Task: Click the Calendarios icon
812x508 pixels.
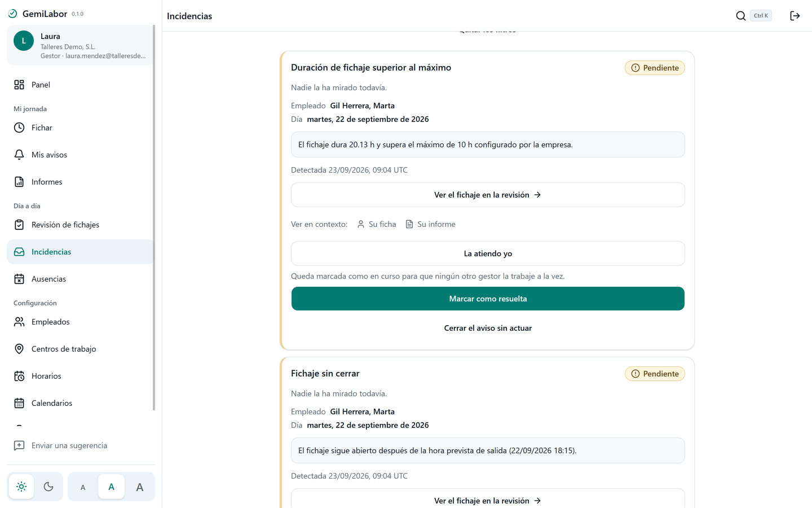Action: pyautogui.click(x=19, y=403)
